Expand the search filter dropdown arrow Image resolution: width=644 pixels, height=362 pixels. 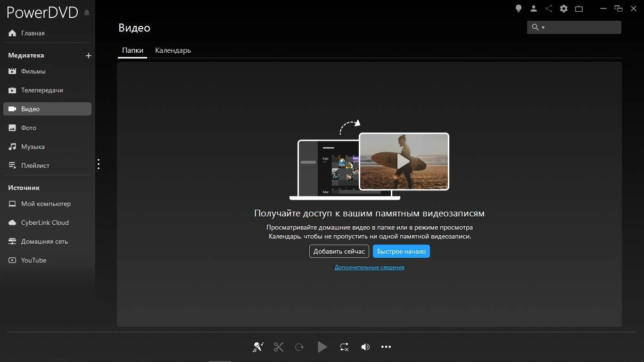pyautogui.click(x=543, y=27)
